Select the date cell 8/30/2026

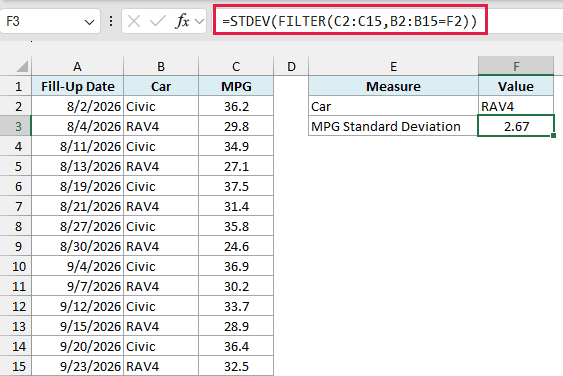(78, 246)
